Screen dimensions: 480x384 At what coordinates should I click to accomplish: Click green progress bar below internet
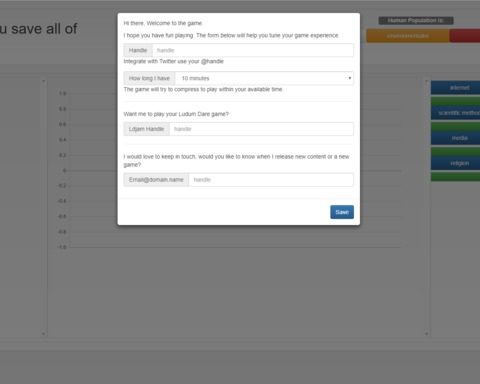pyautogui.click(x=455, y=101)
